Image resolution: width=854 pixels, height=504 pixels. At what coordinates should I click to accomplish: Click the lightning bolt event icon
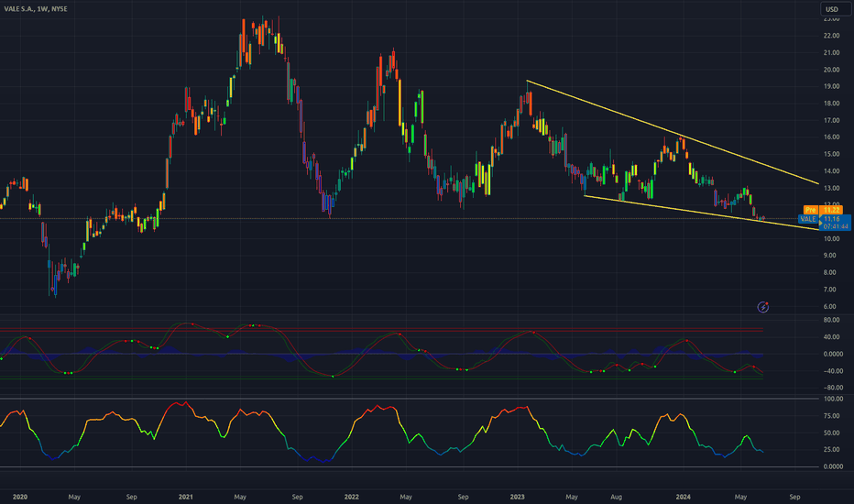[x=763, y=307]
